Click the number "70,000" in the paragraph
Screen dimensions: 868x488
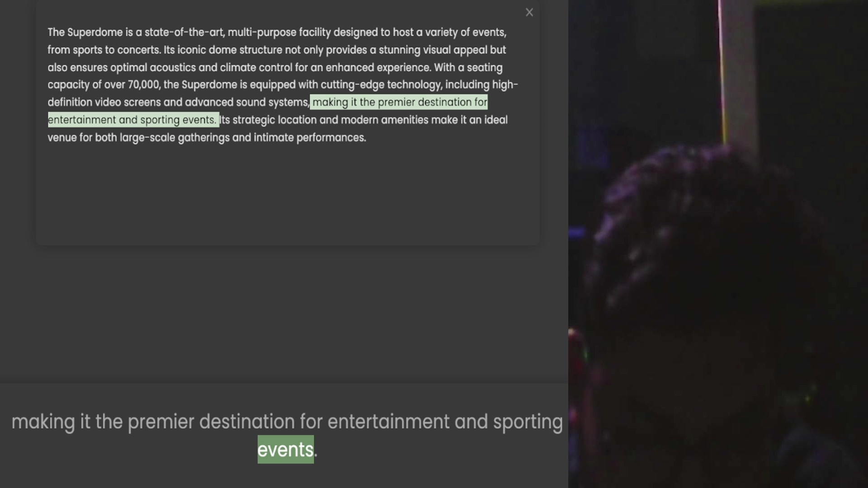point(143,85)
